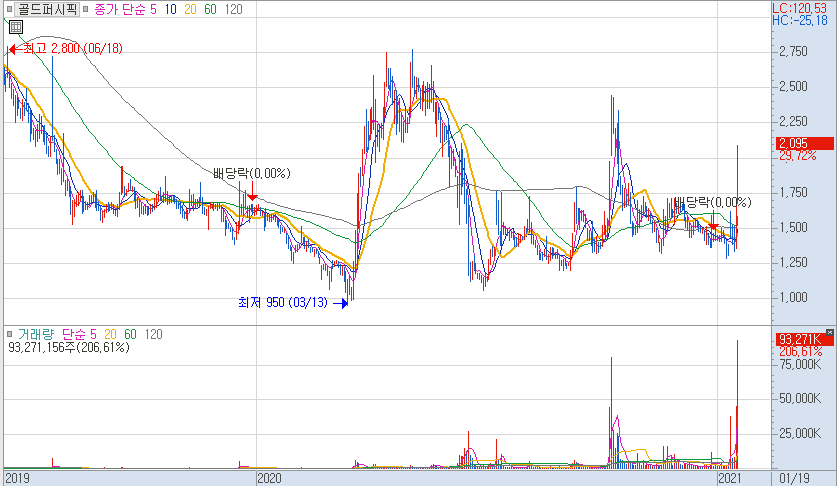The image size is (837, 486).
Task: Click the red 2,095 current price tag
Action: coord(804,143)
